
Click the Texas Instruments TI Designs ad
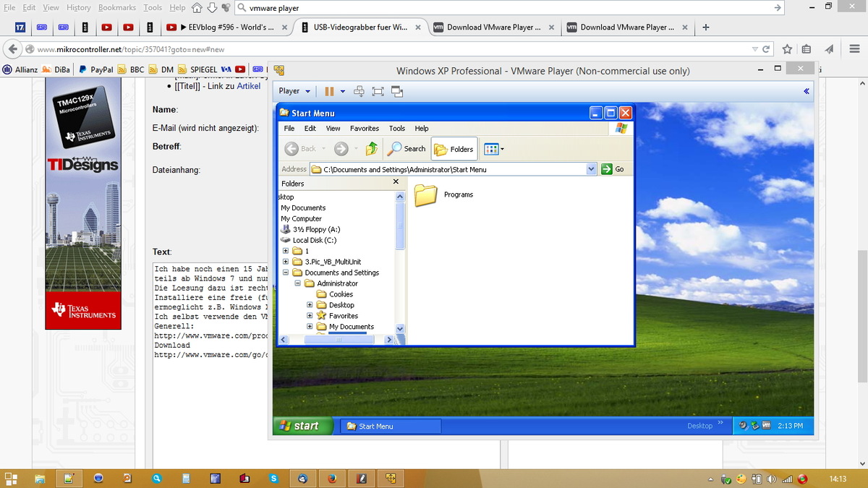[83, 203]
